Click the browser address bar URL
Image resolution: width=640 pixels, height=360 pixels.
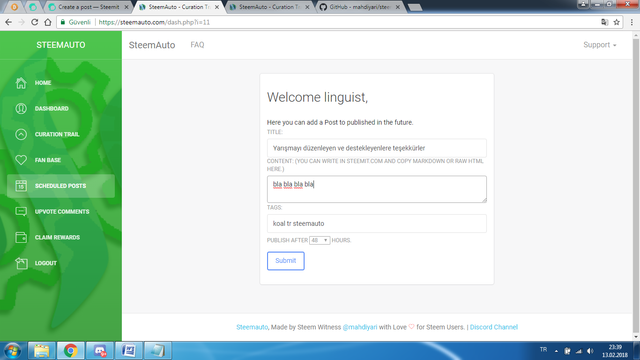coord(154,22)
